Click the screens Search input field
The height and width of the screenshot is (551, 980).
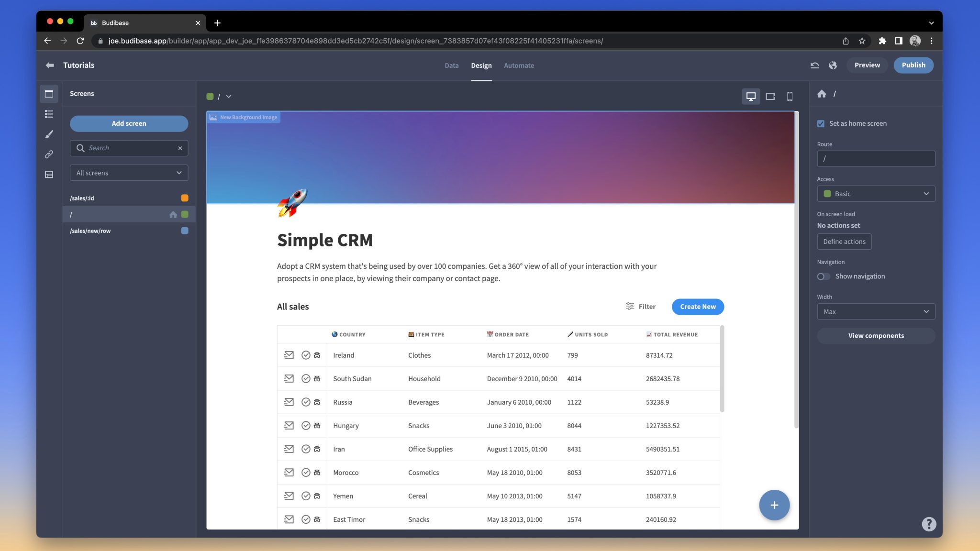(x=129, y=148)
